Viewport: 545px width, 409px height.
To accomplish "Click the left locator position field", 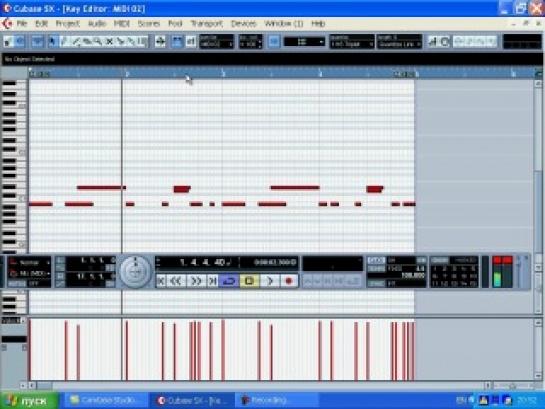I will 90,260.
